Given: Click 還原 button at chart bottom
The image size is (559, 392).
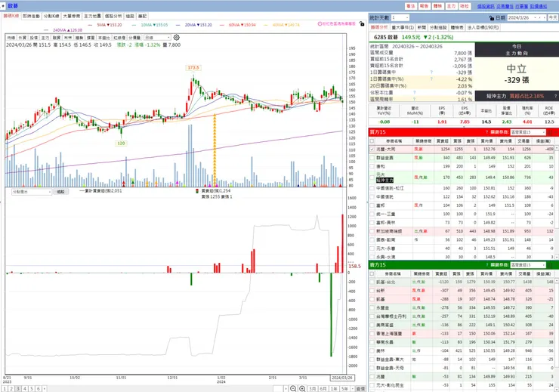Looking at the screenshot, I should tap(361, 389).
